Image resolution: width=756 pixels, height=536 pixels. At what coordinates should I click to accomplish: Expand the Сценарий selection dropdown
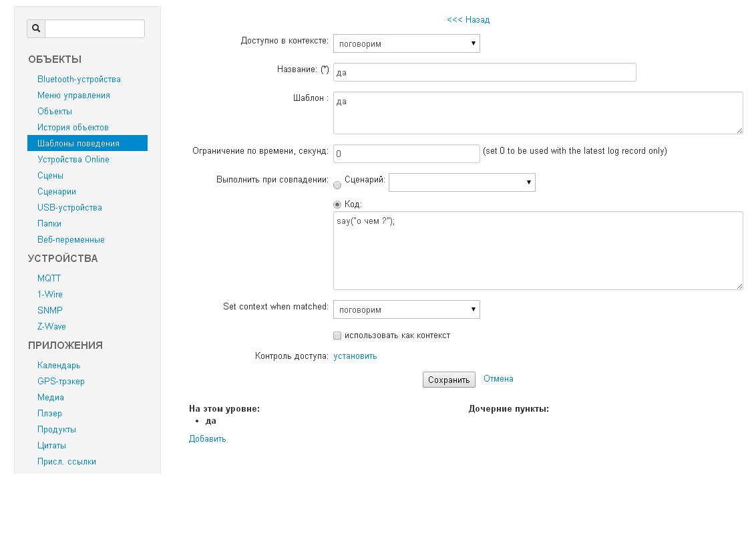[x=461, y=182]
